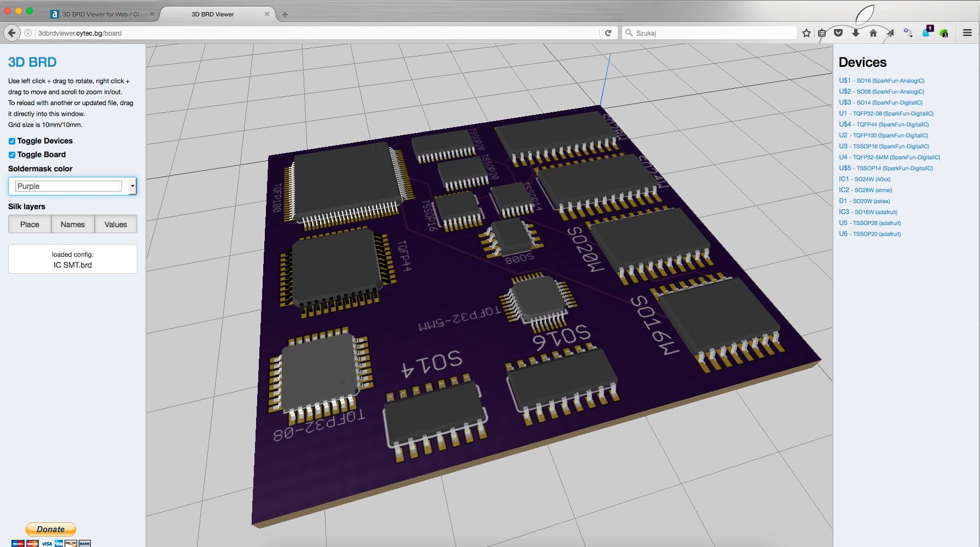Click the Donate button
980x547 pixels.
tap(50, 529)
